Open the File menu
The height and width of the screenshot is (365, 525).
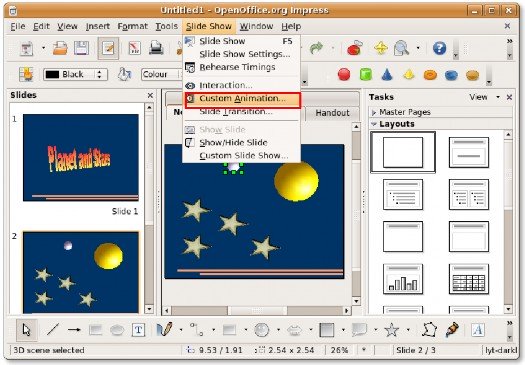pos(17,26)
